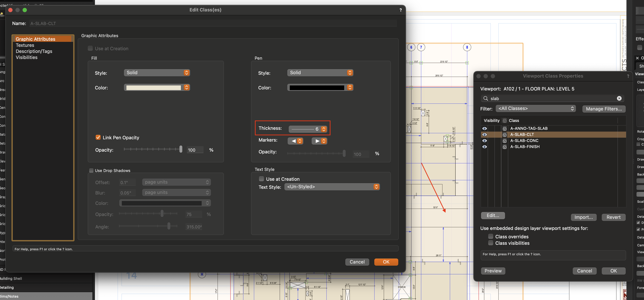The width and height of the screenshot is (644, 300).
Task: Click Viewport Class Properties help icon
Action: pyautogui.click(x=628, y=76)
